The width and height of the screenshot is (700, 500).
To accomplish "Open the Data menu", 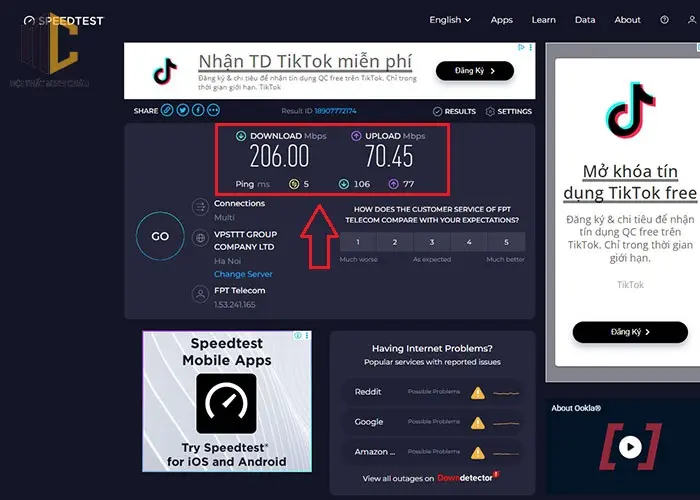I will tap(585, 20).
